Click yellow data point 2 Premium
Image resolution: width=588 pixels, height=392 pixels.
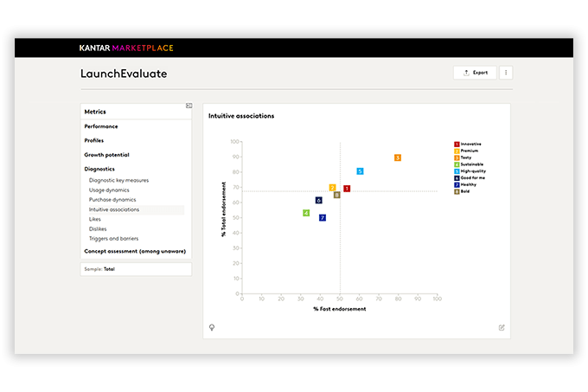pyautogui.click(x=332, y=188)
